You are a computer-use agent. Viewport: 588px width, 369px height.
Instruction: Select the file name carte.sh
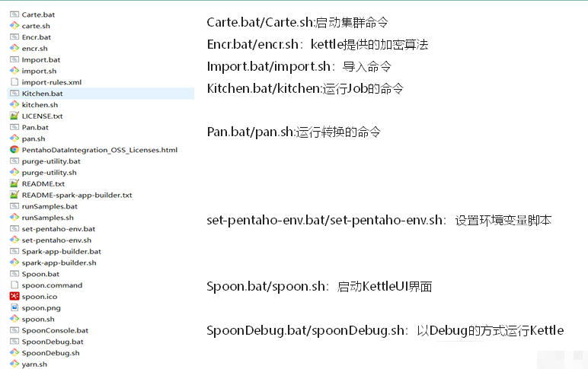pyautogui.click(x=36, y=26)
